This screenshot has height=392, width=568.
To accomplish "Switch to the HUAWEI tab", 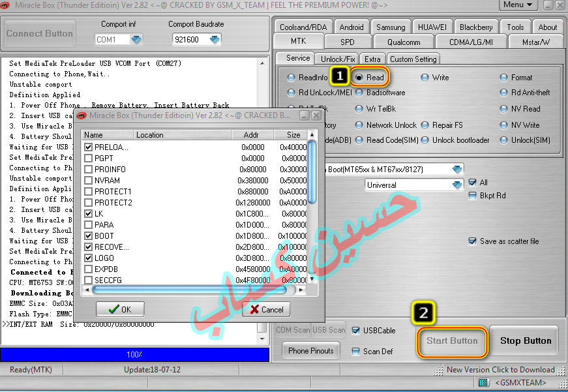I will pos(432,27).
